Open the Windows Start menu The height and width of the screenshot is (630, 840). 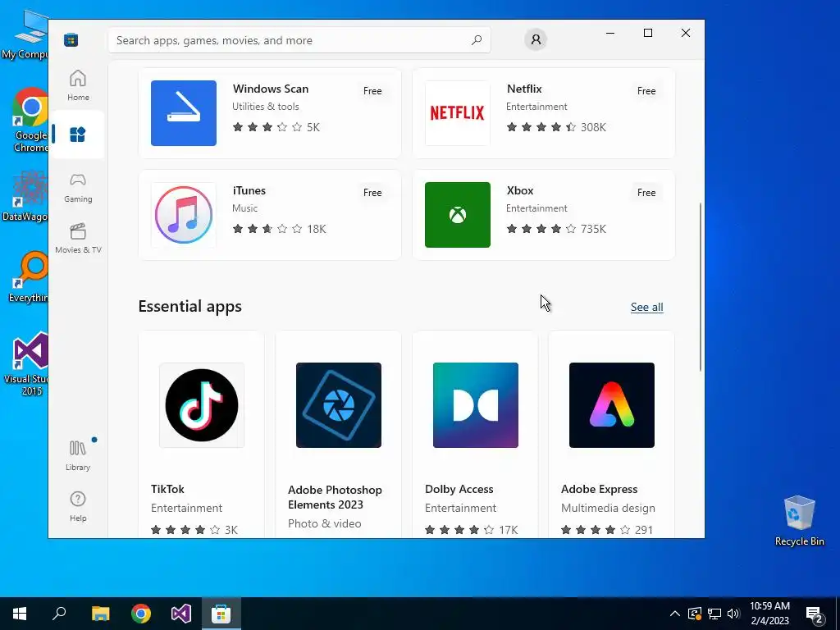pos(20,614)
